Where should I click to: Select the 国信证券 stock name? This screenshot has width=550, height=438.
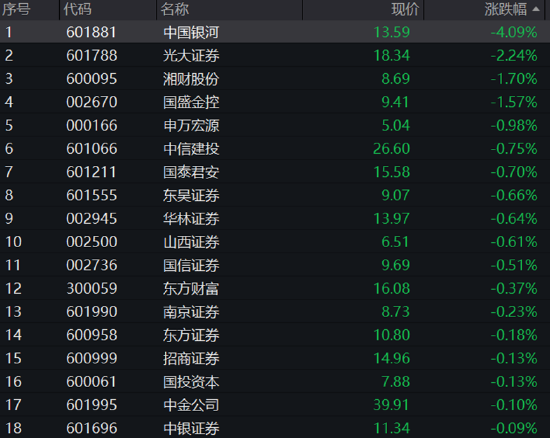pos(191,265)
